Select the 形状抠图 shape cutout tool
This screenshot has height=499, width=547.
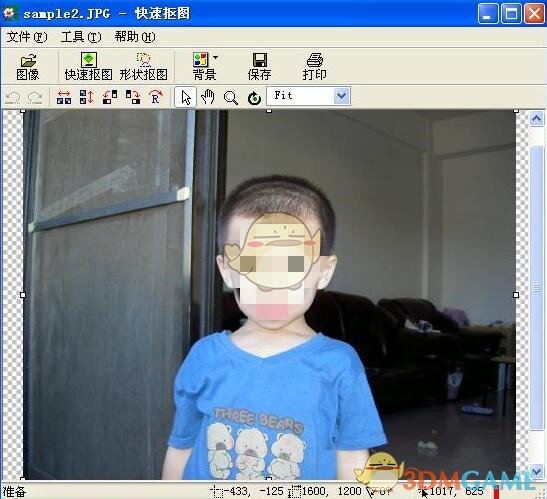coord(143,67)
